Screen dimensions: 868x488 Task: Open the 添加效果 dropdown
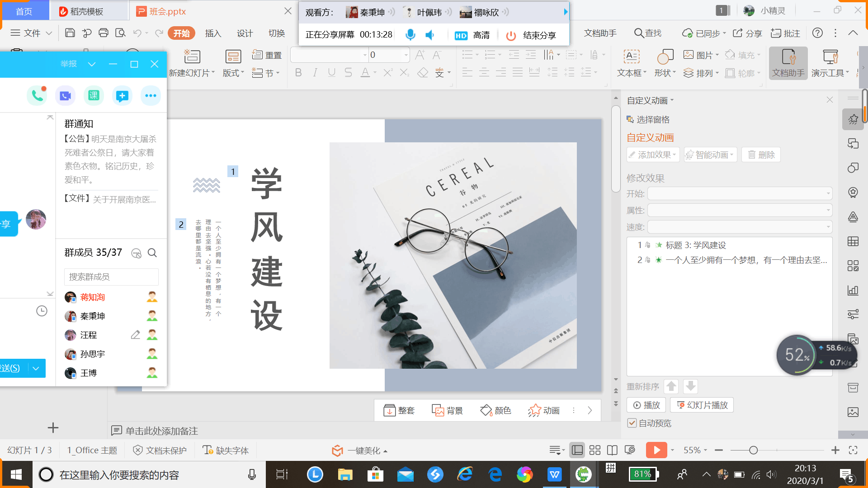tap(654, 155)
